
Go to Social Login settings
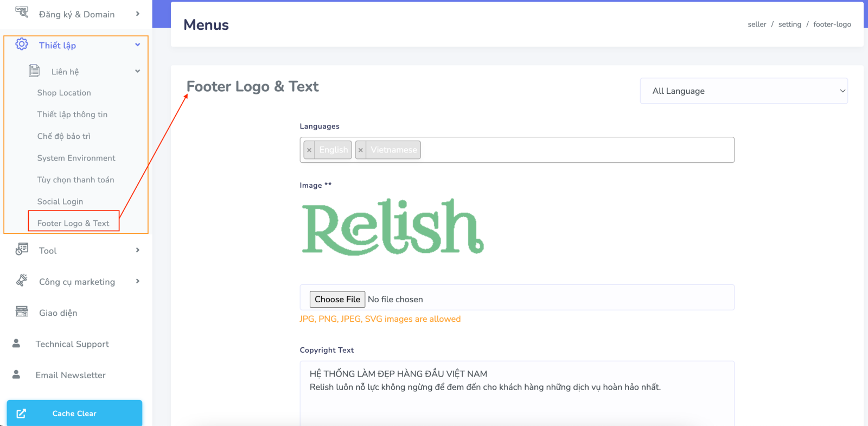60,201
